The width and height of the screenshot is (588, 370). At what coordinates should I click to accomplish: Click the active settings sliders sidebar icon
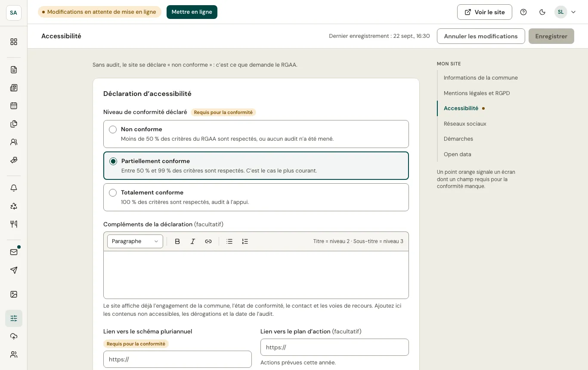click(14, 318)
